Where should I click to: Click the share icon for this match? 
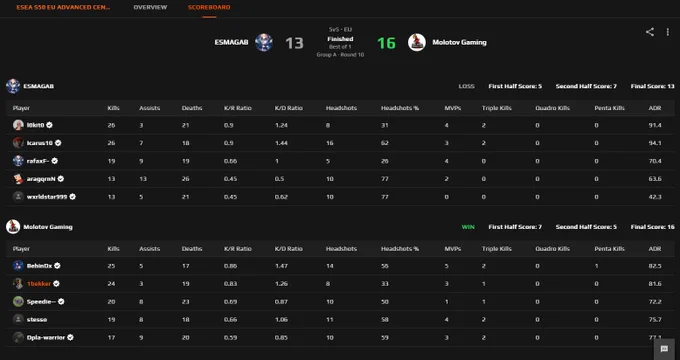click(649, 32)
